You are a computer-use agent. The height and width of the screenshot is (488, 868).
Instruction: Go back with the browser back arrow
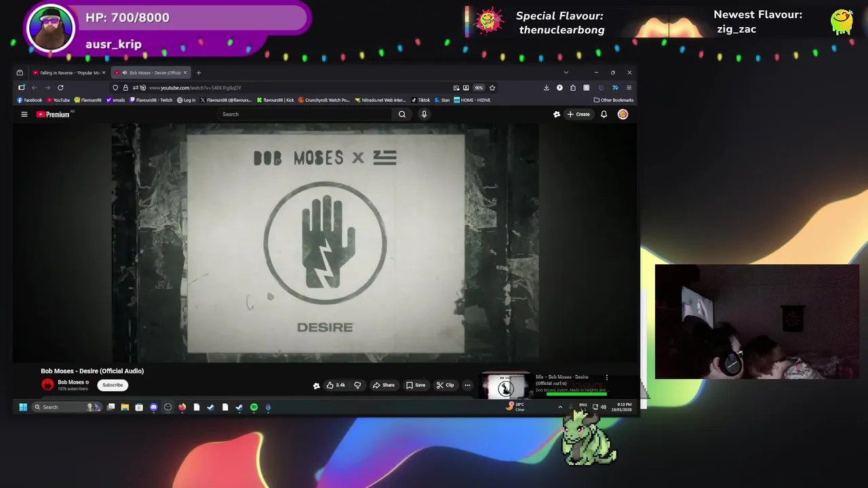pyautogui.click(x=34, y=87)
